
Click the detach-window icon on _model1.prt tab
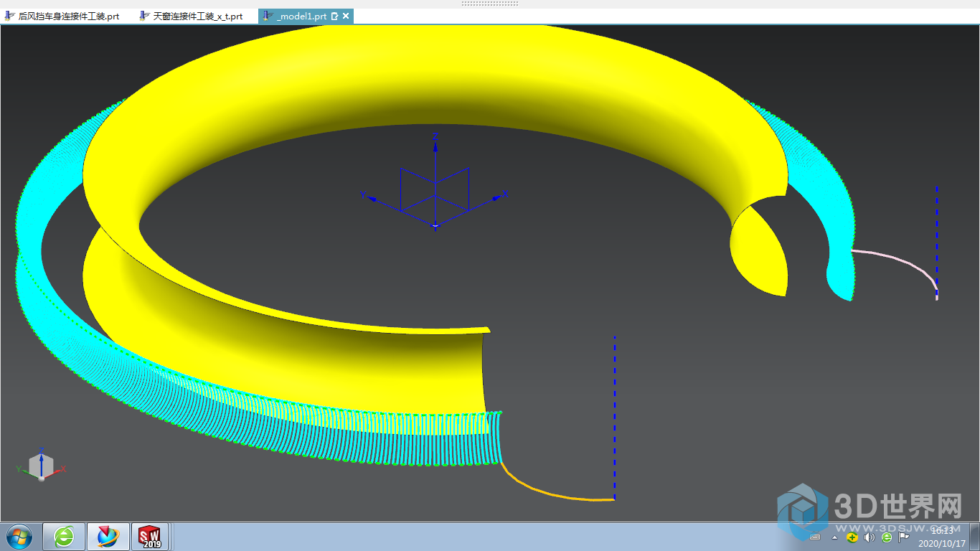[334, 16]
